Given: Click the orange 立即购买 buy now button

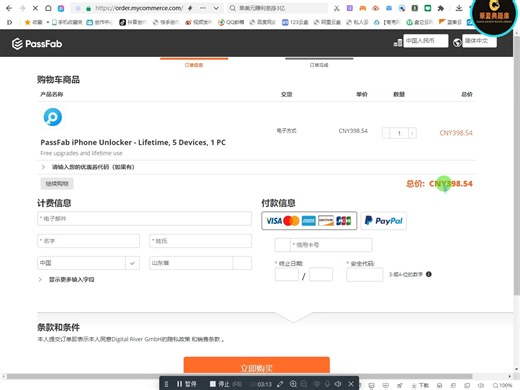Looking at the screenshot, I should (257, 366).
